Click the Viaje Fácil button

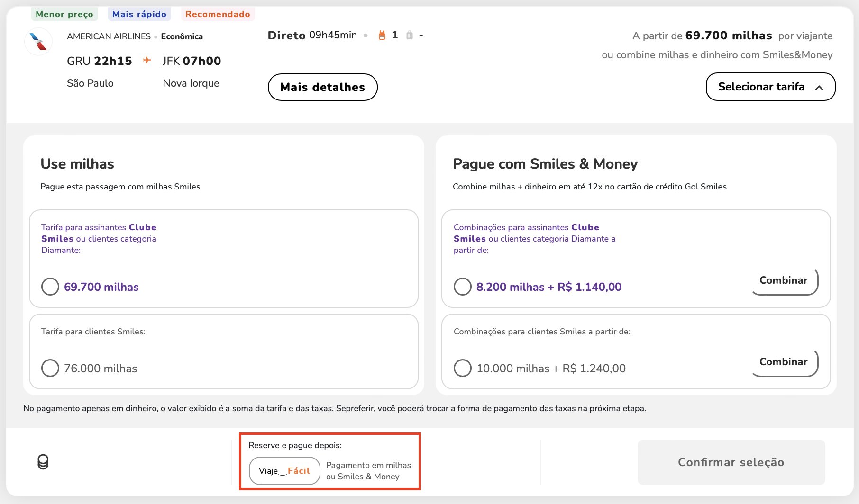(284, 471)
